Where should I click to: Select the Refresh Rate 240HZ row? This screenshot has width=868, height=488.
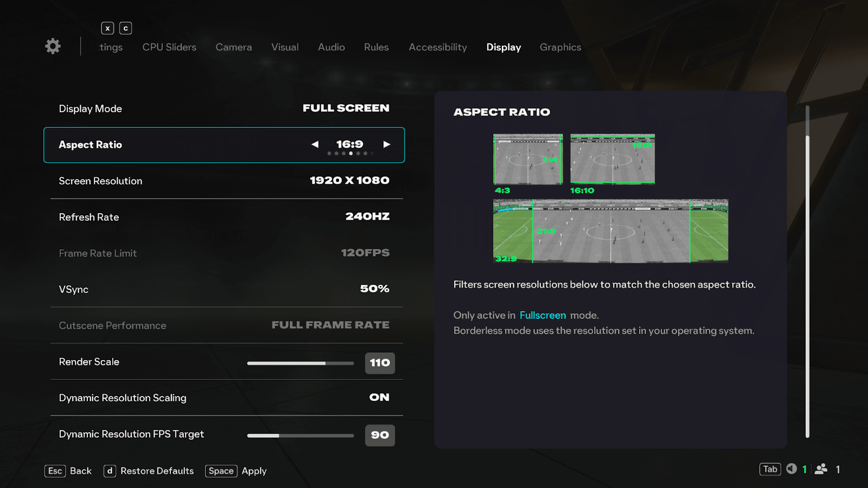pos(224,217)
